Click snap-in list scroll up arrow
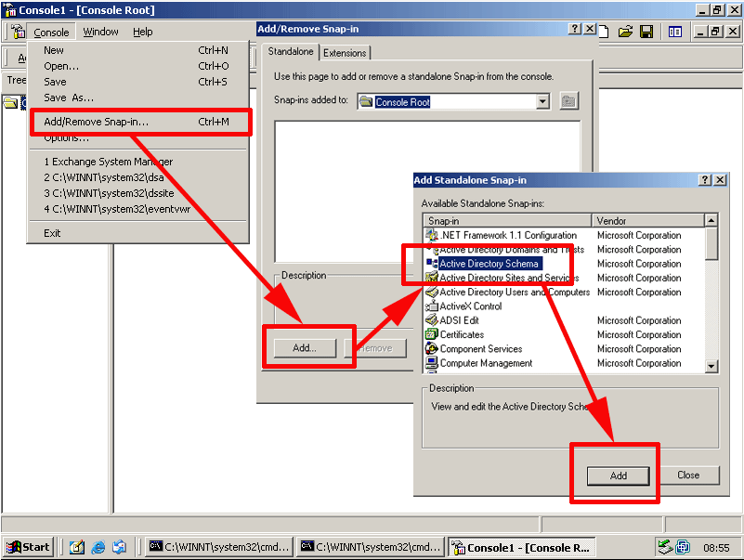This screenshot has width=744, height=560. coord(711,220)
